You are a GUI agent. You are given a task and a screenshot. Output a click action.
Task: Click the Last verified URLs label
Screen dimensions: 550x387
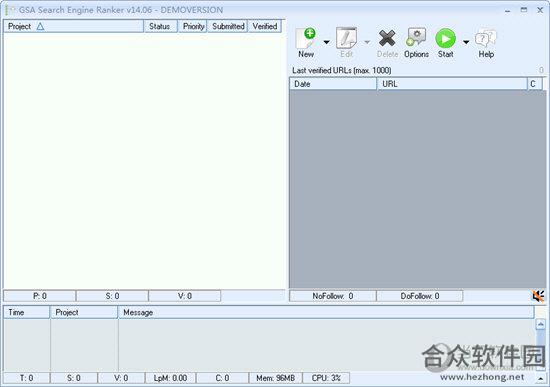342,71
